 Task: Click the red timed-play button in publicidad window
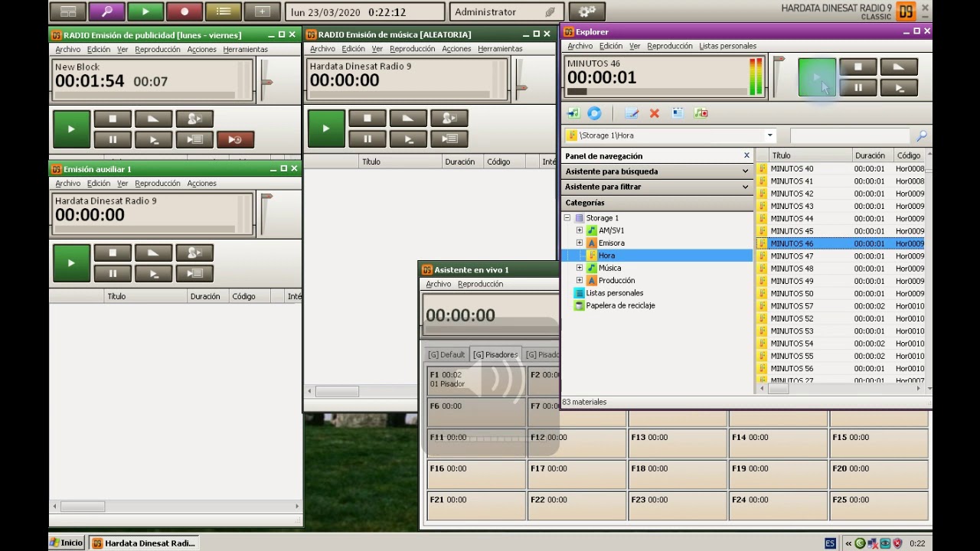click(x=235, y=139)
